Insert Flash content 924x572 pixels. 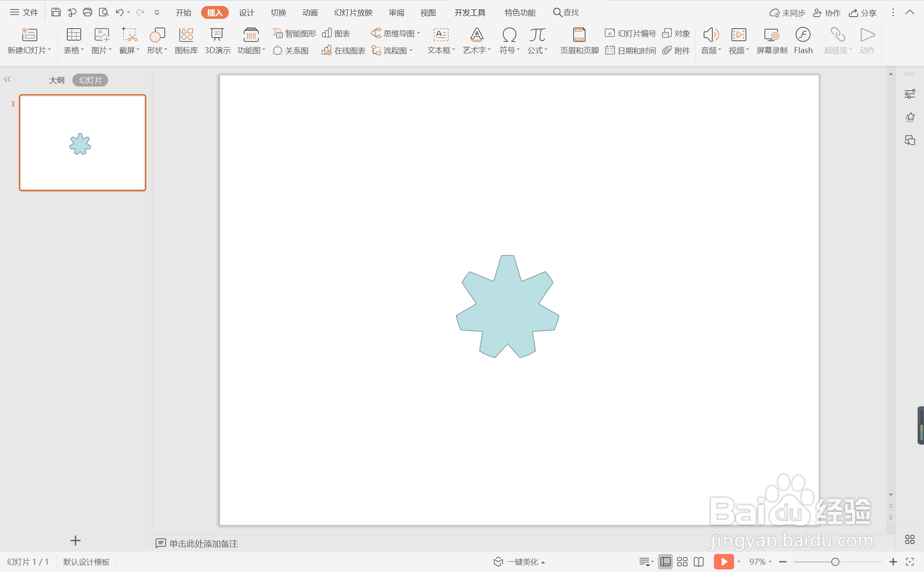803,41
